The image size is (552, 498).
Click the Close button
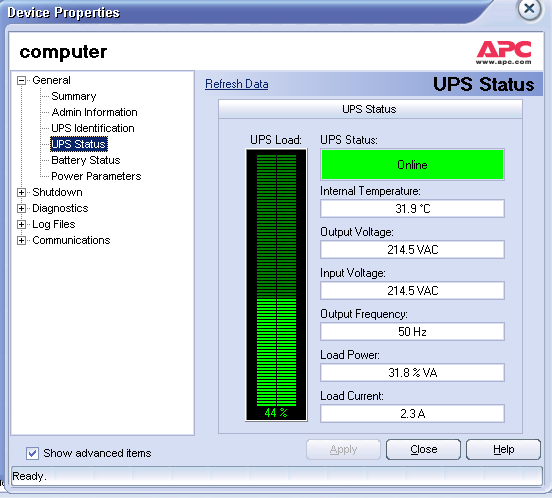pos(424,449)
